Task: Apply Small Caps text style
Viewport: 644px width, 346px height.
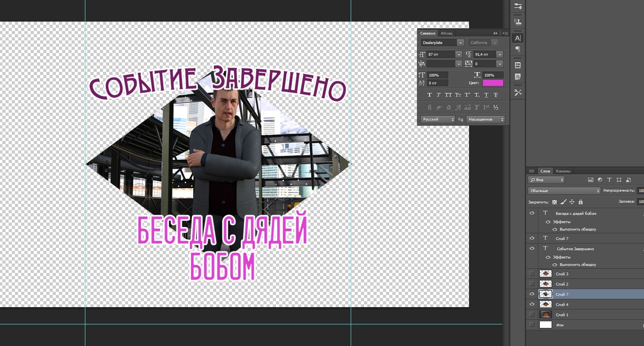Action: 458,95
